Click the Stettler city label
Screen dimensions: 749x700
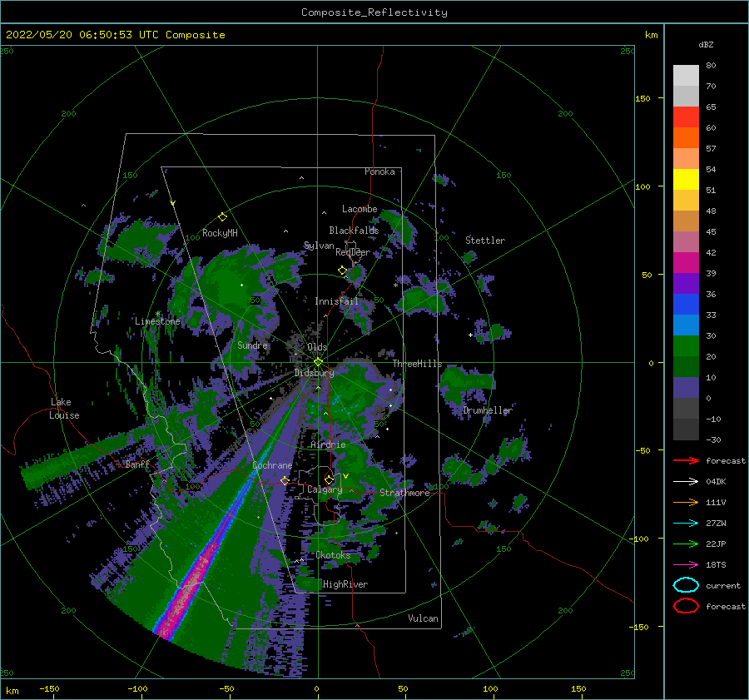click(485, 241)
